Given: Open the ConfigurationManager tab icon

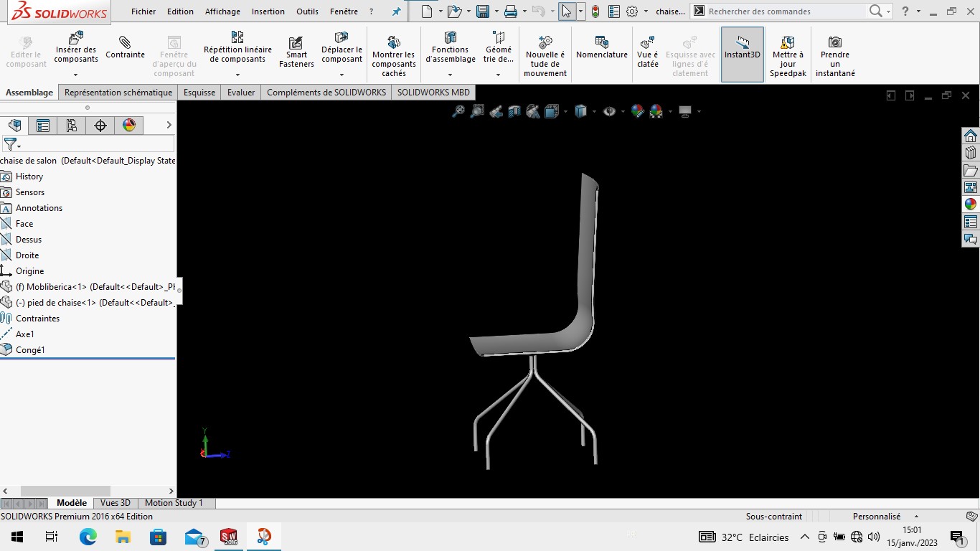Looking at the screenshot, I should (72, 126).
